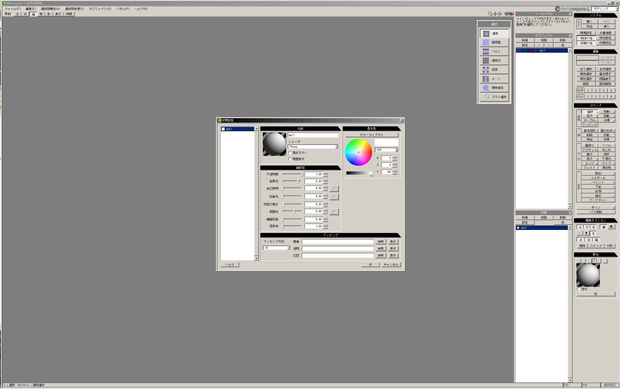
Task: Close the Tool Panel using its X icon
Action: click(x=570, y=14)
